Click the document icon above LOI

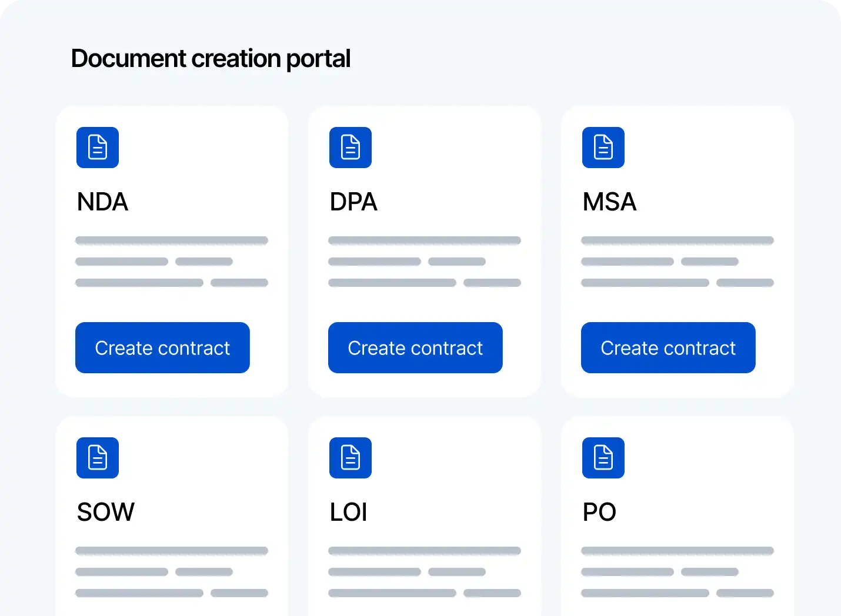click(x=351, y=458)
